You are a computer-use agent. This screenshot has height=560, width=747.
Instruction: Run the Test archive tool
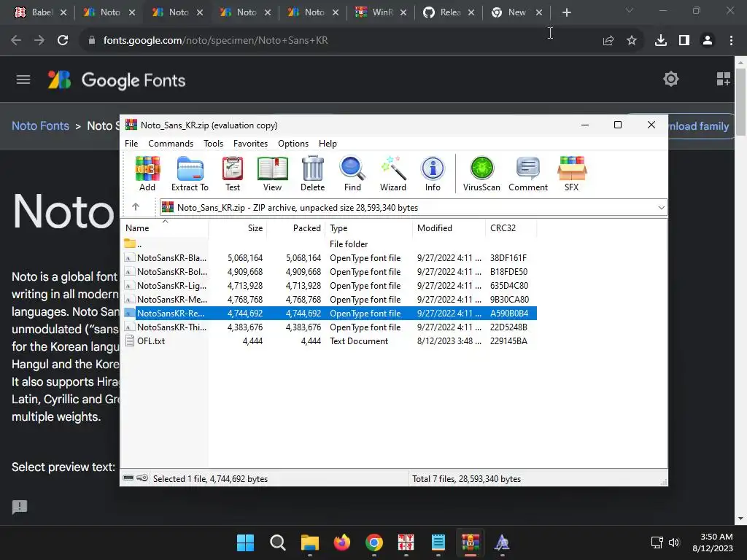(x=233, y=174)
